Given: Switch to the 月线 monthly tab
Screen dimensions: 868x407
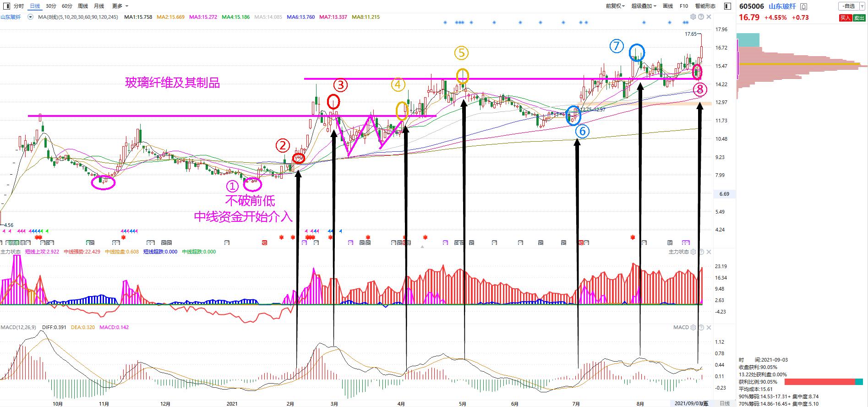Looking at the screenshot, I should [x=99, y=6].
